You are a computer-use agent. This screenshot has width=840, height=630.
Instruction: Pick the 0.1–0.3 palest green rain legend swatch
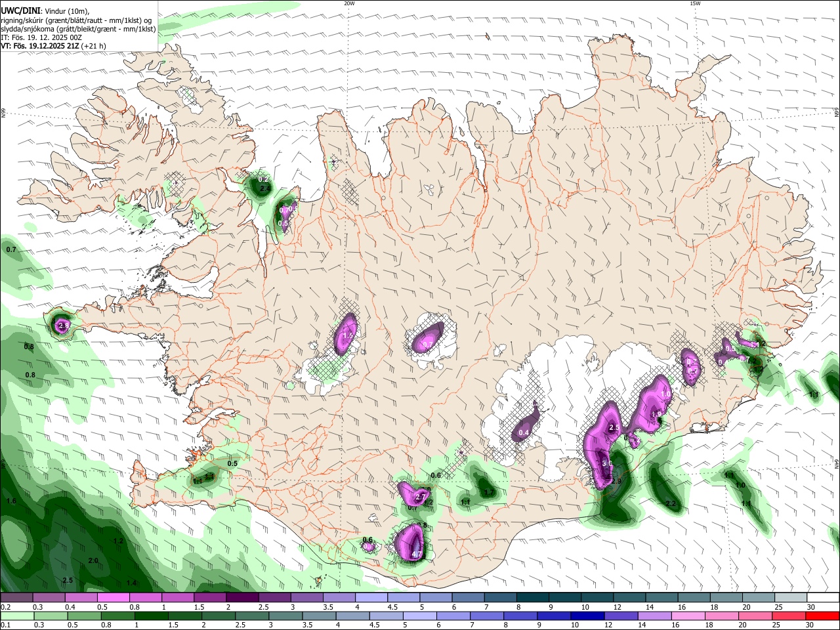16,616
